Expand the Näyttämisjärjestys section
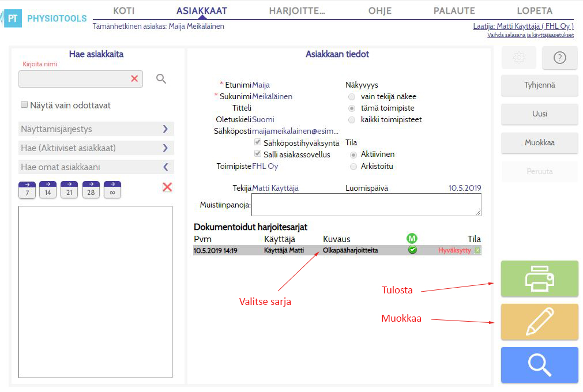 coord(96,129)
